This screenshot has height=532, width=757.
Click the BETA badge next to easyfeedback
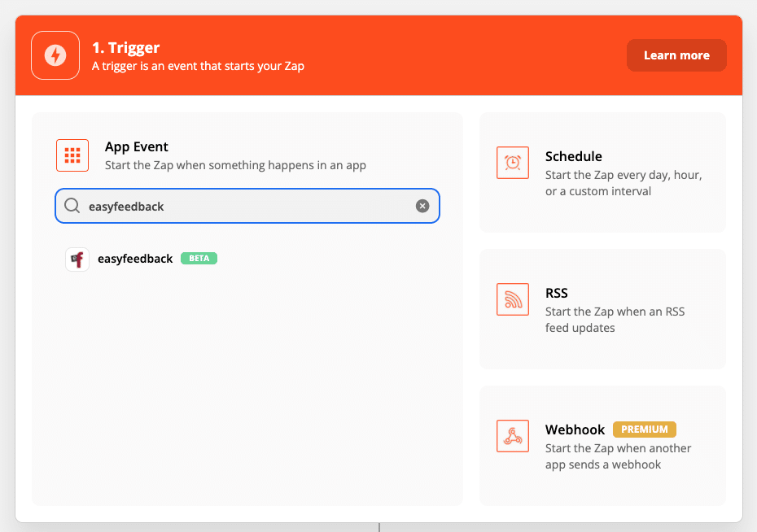pos(199,259)
